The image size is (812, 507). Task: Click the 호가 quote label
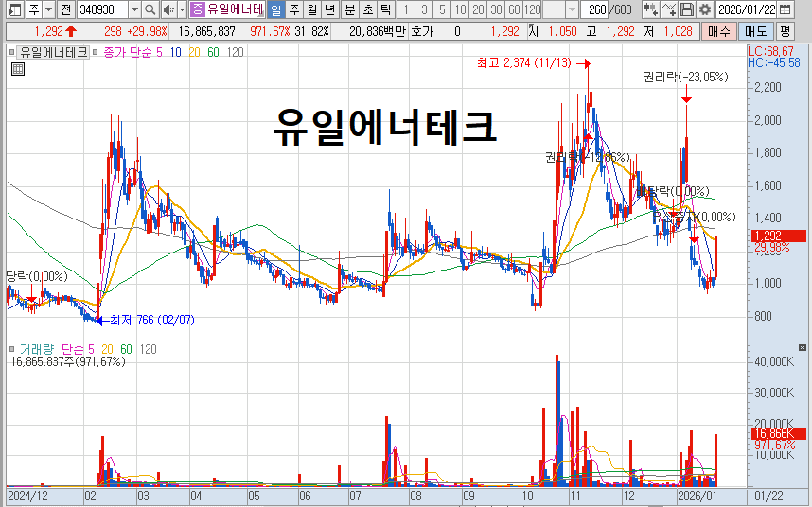tap(421, 31)
